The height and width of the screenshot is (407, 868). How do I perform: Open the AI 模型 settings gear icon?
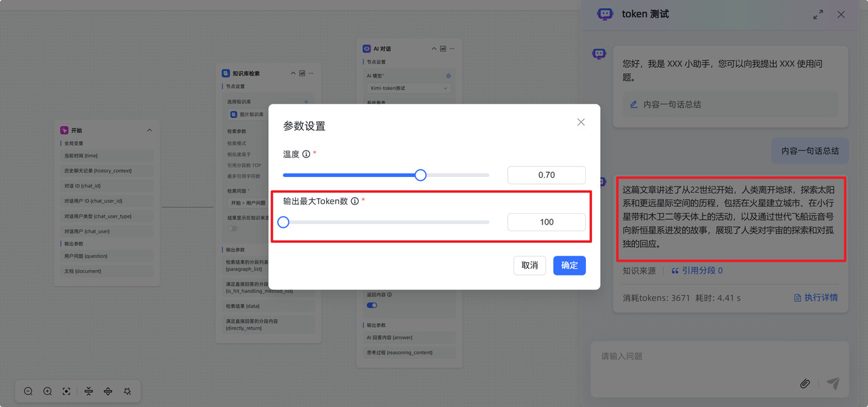[448, 76]
